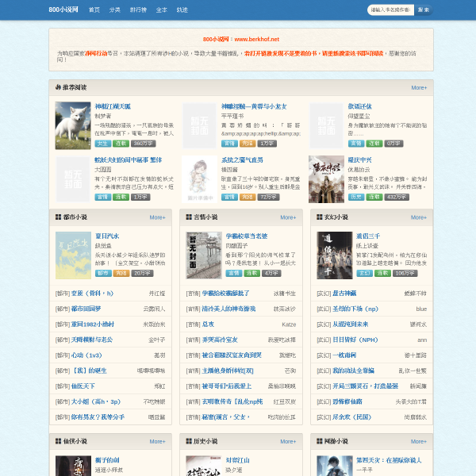Focus the book title or author search box
This screenshot has height=476, width=476.
pyautogui.click(x=390, y=10)
